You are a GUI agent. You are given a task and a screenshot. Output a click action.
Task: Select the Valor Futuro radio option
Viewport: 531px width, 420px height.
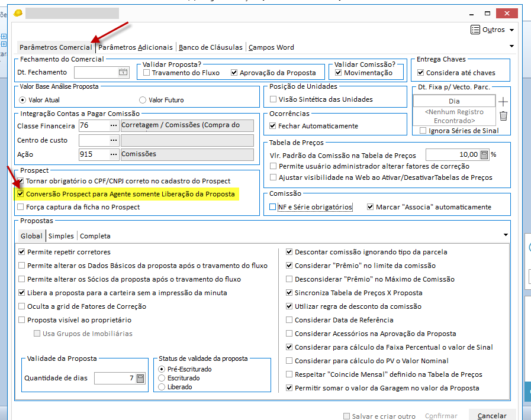(x=143, y=100)
